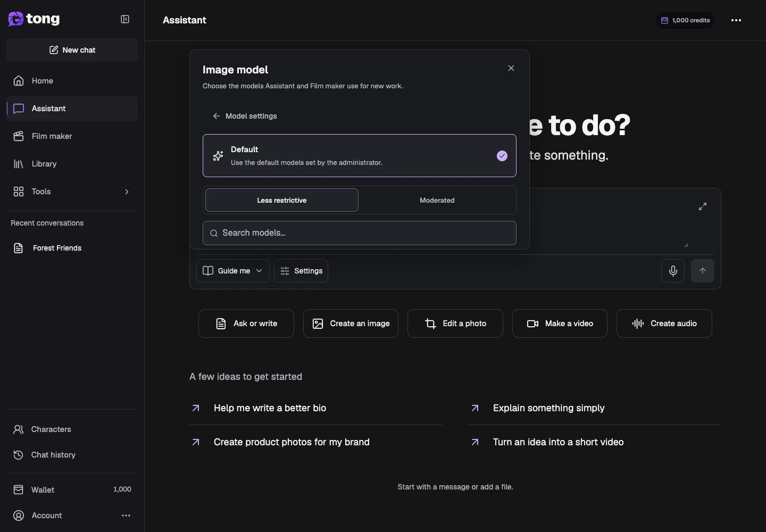Open Film maker
This screenshot has height=532, width=766.
72,136
